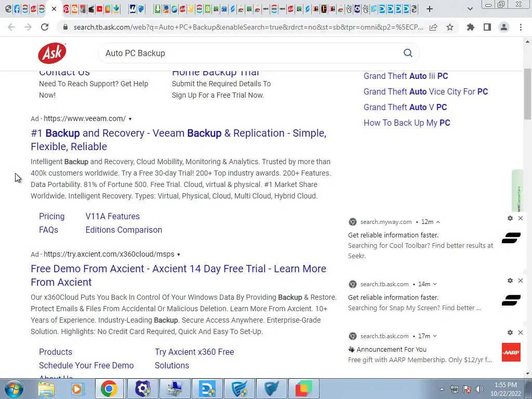Toggle Chrome side panel icon
Image resolution: width=532 pixels, height=399 pixels.
point(487,27)
